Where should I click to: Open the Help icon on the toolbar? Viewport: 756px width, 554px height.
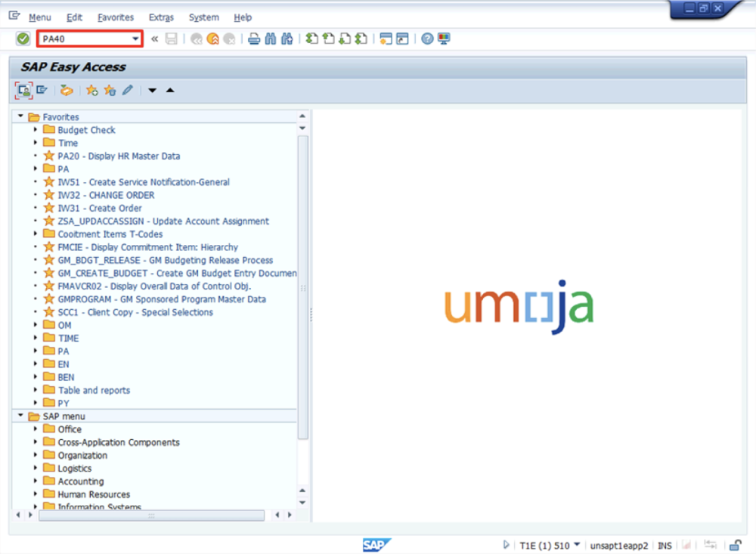tap(424, 39)
